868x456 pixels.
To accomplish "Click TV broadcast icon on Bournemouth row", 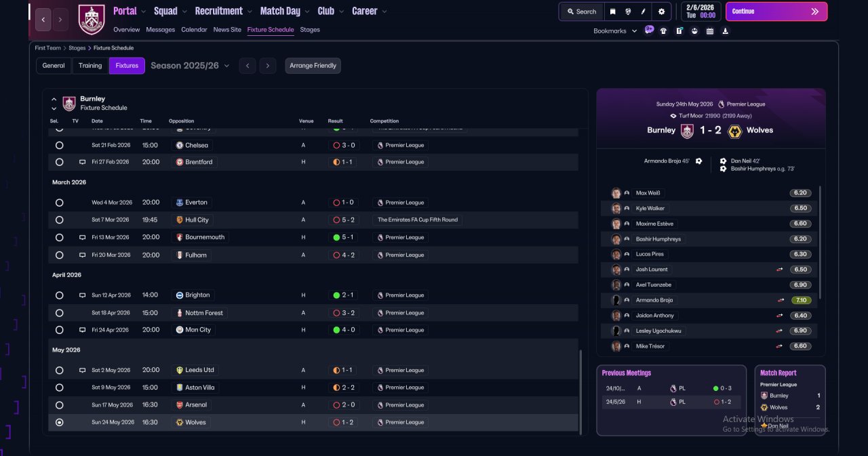I will (x=82, y=238).
